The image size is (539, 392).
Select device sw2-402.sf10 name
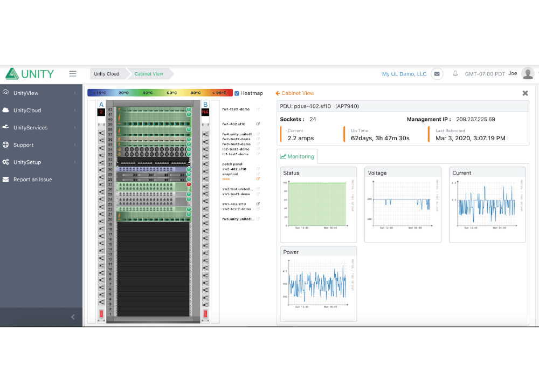click(x=234, y=169)
